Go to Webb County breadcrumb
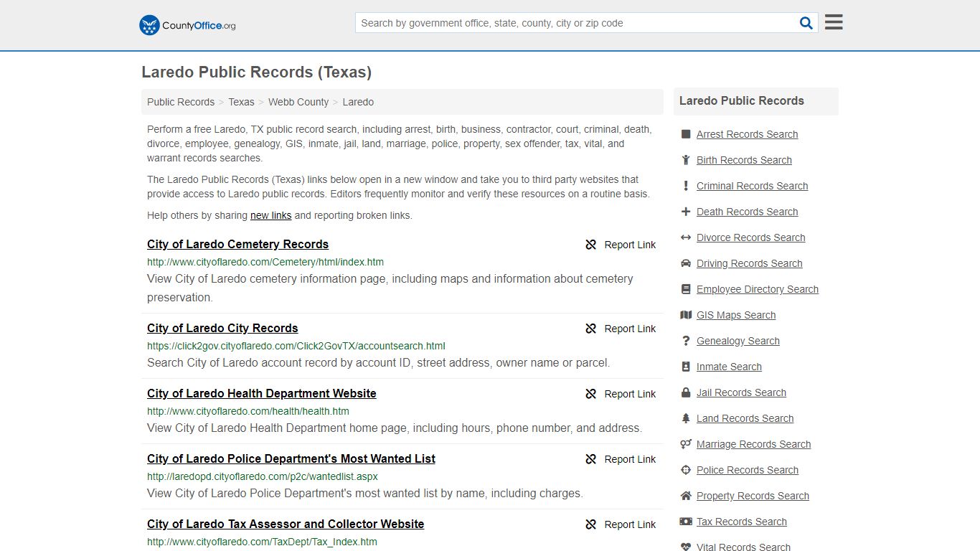 pyautogui.click(x=298, y=102)
